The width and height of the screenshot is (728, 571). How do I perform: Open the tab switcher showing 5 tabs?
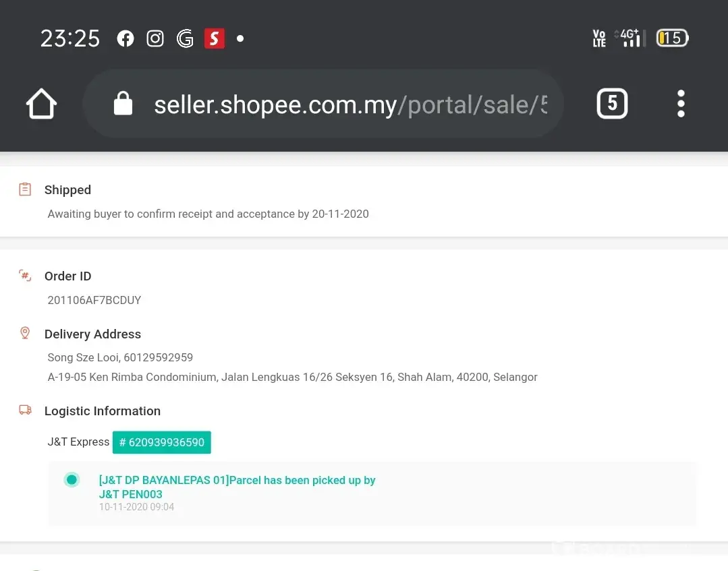[612, 104]
